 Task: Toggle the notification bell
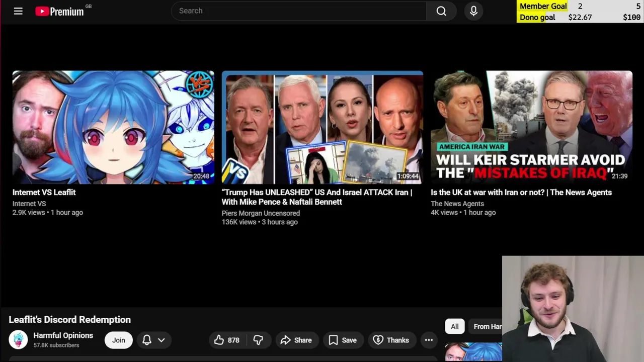(147, 340)
